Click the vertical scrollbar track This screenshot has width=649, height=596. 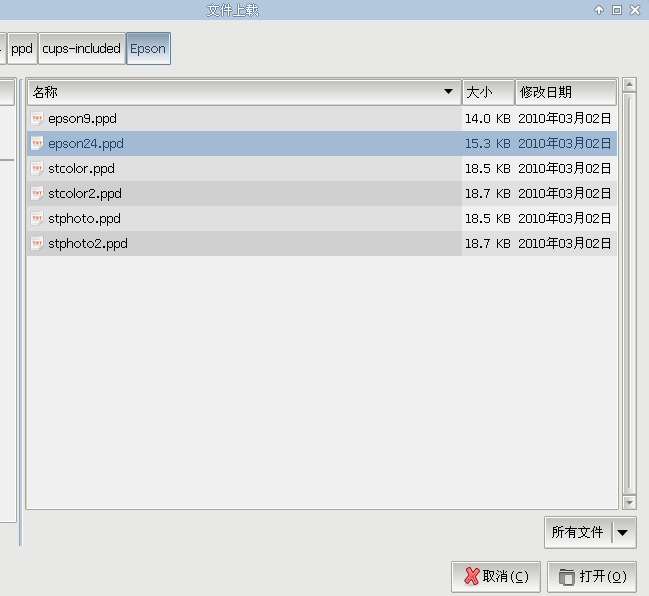[629, 293]
